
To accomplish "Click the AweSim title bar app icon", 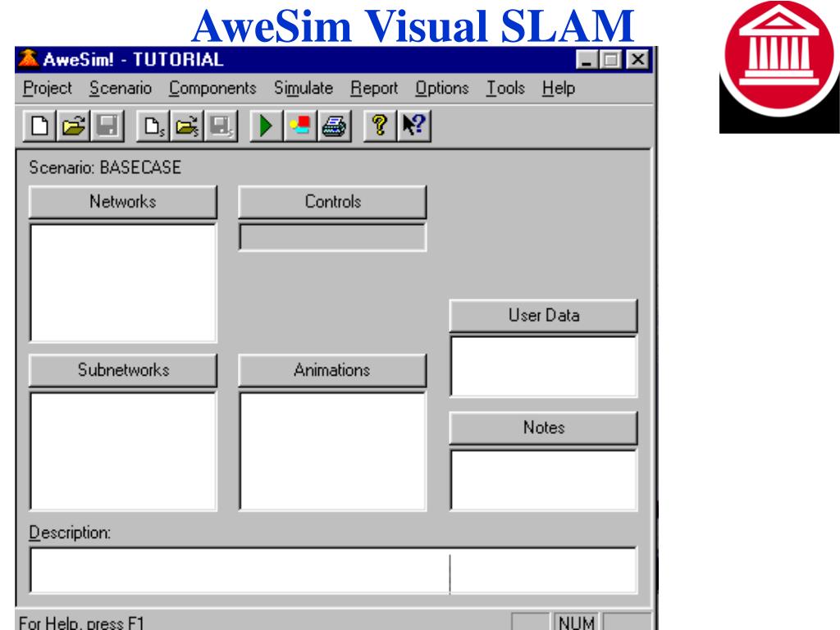I will point(28,59).
